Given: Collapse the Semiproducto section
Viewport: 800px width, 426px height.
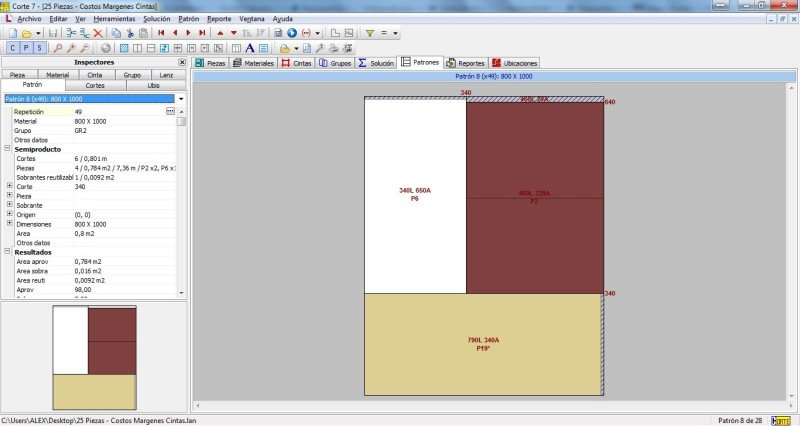Looking at the screenshot, I should (8, 148).
